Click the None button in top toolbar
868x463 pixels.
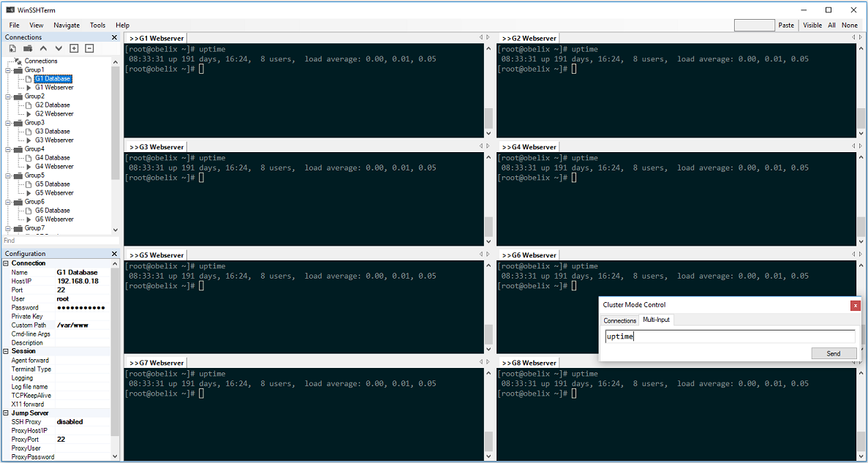point(850,25)
